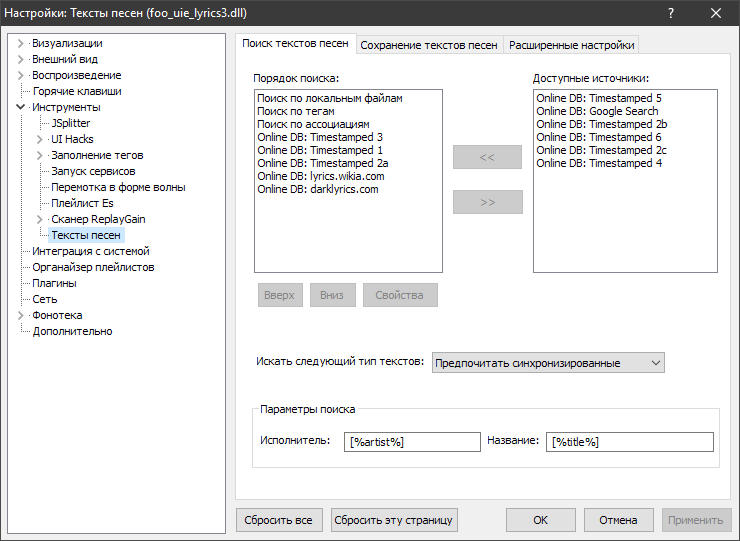Screen dimensions: 740x541
Task: Expand the Визуализации tree node
Action: [x=21, y=43]
